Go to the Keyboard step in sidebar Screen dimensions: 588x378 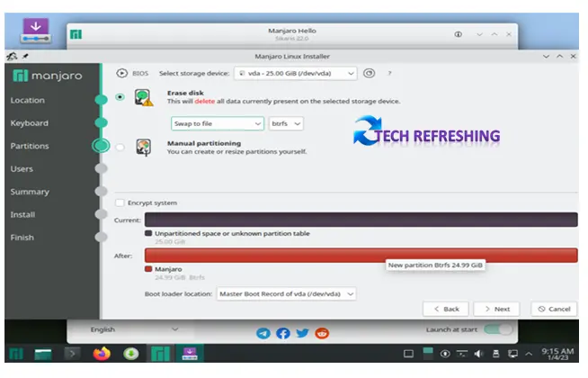coord(30,123)
